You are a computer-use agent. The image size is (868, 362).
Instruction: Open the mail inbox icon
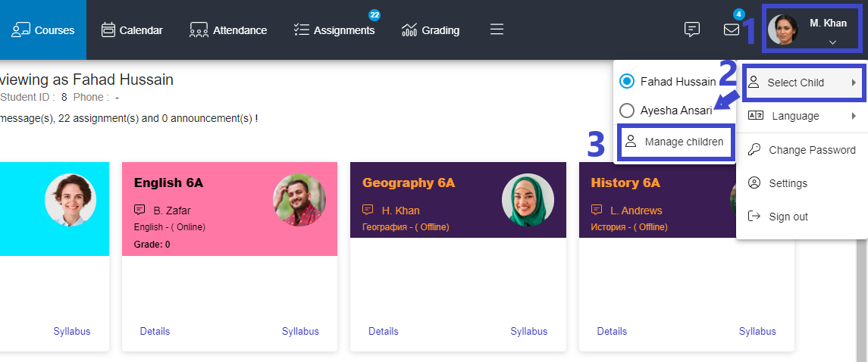(x=732, y=30)
